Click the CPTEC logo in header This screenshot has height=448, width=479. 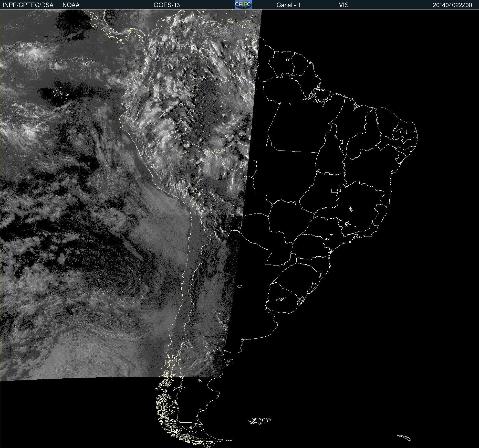pyautogui.click(x=243, y=5)
